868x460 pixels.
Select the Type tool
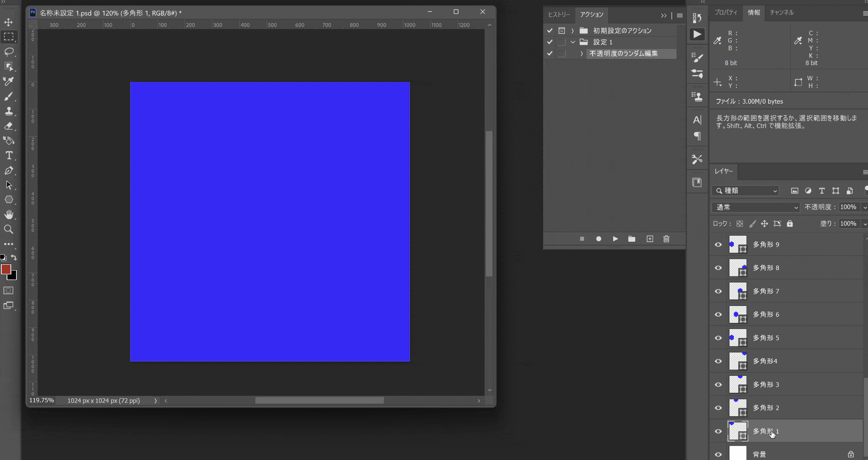point(9,155)
